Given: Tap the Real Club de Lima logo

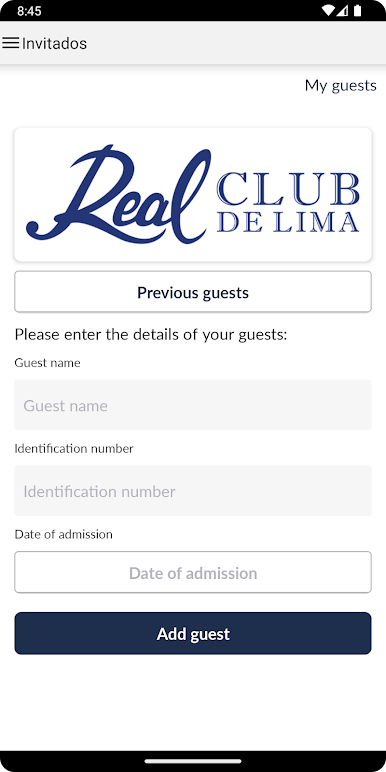Looking at the screenshot, I should tap(193, 194).
